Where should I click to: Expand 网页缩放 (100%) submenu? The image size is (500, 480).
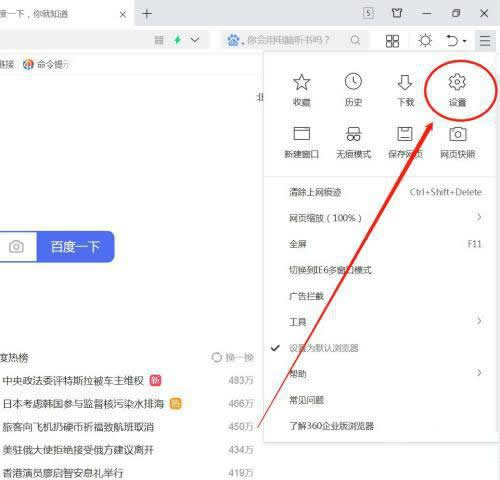click(x=380, y=218)
